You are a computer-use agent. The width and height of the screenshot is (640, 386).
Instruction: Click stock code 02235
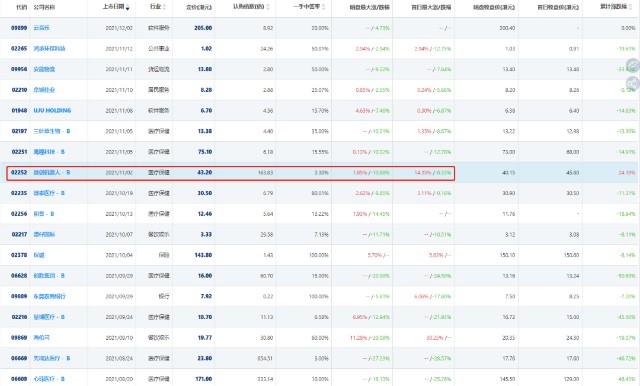tap(19, 193)
